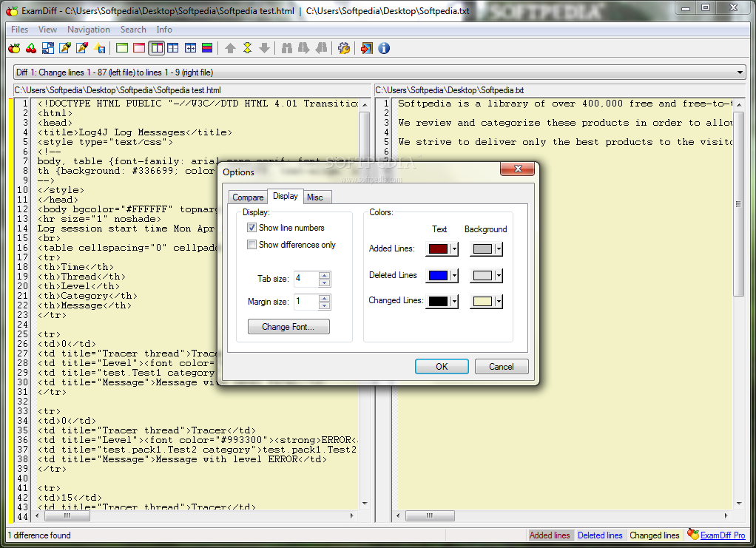Viewport: 756px width, 548px height.
Task: Click the Exit door icon
Action: click(366, 48)
